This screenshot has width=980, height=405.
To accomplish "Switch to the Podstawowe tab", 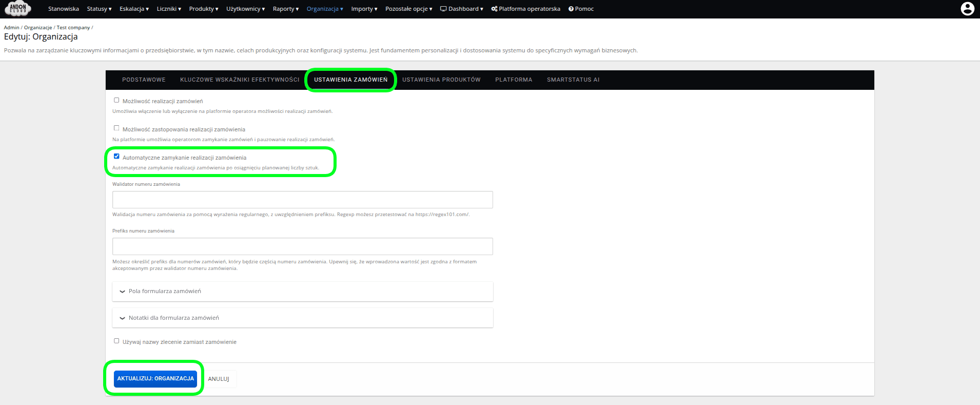I will point(144,80).
